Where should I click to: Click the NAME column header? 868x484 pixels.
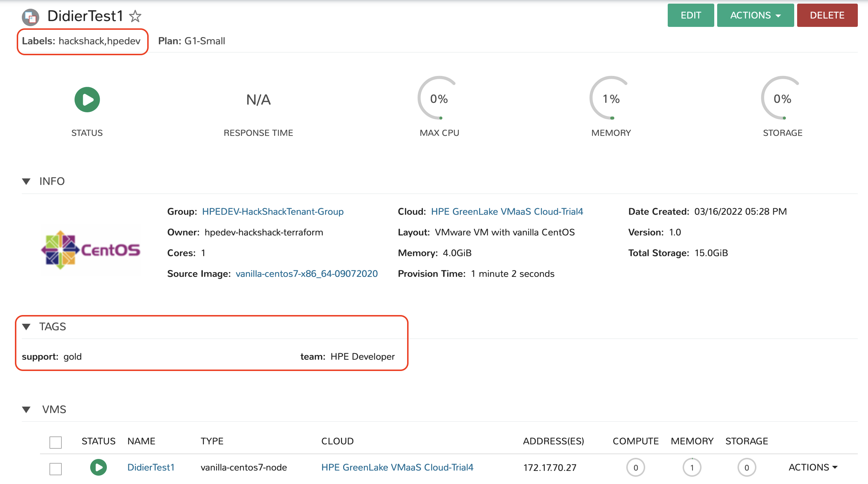(141, 441)
